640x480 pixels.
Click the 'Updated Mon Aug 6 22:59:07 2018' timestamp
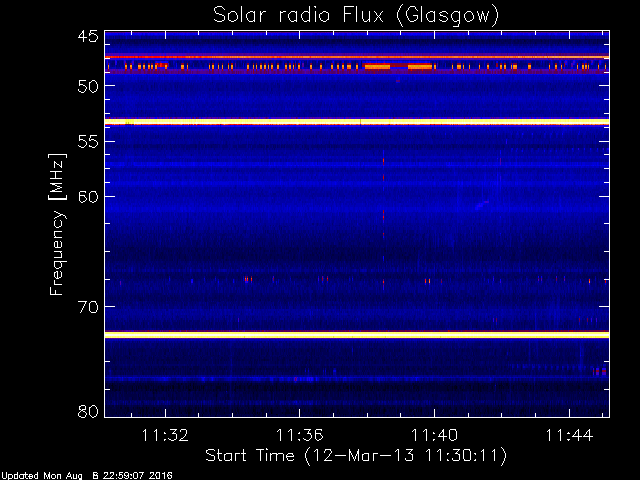tap(87, 476)
